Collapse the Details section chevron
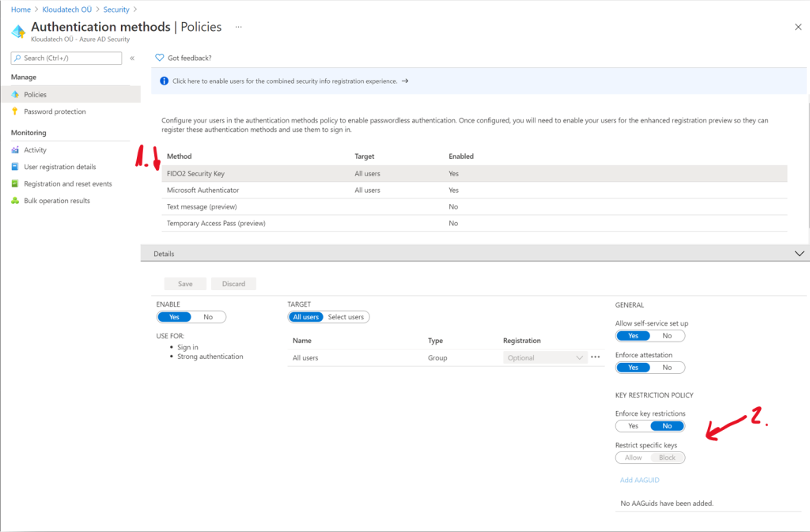Screen dimensions: 810x532 click(799, 254)
